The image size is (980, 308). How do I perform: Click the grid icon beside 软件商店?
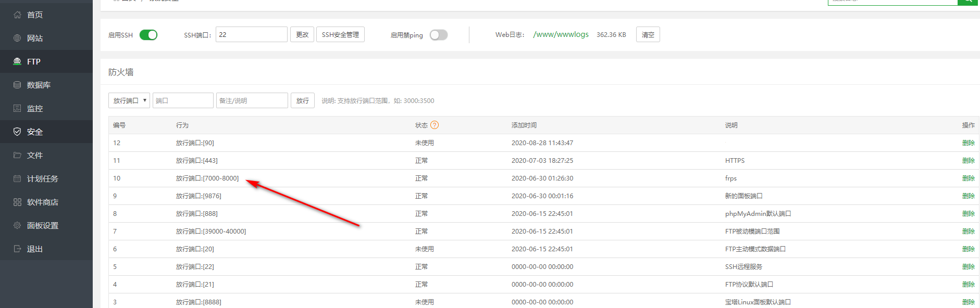(x=17, y=202)
